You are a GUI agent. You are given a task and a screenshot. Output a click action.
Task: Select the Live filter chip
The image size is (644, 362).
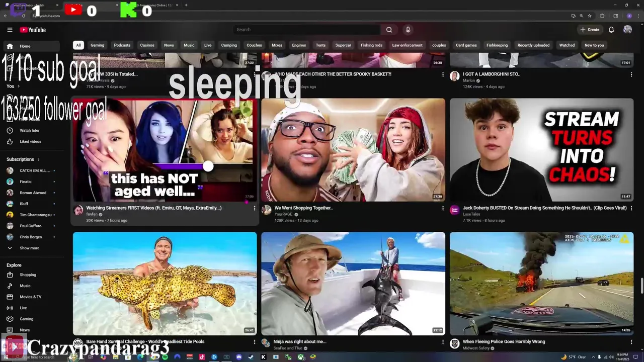208,45
